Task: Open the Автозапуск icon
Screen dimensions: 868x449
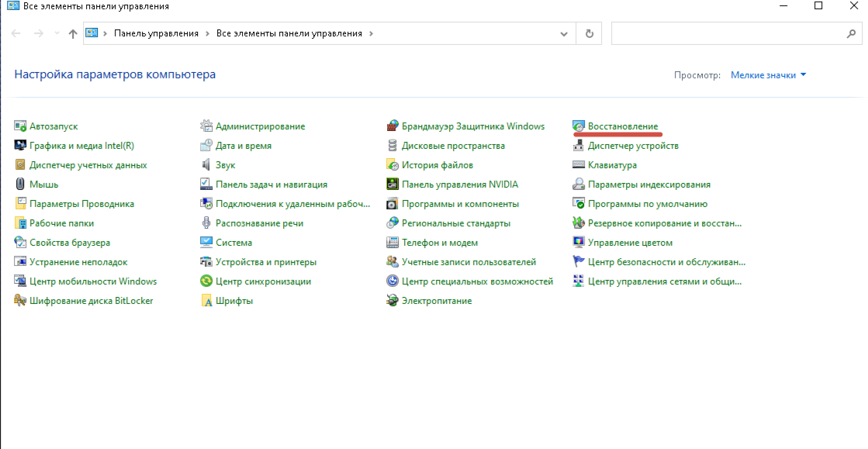Action: click(x=20, y=126)
